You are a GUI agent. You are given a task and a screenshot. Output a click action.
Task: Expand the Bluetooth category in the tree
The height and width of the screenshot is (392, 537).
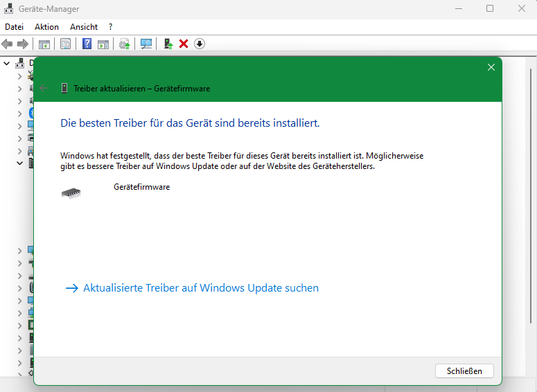(x=19, y=113)
